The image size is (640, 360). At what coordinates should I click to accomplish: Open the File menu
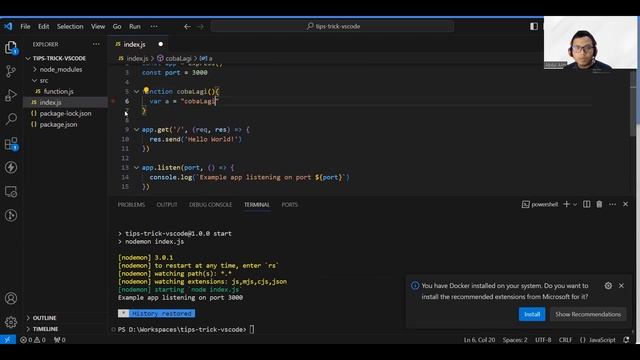[x=25, y=27]
